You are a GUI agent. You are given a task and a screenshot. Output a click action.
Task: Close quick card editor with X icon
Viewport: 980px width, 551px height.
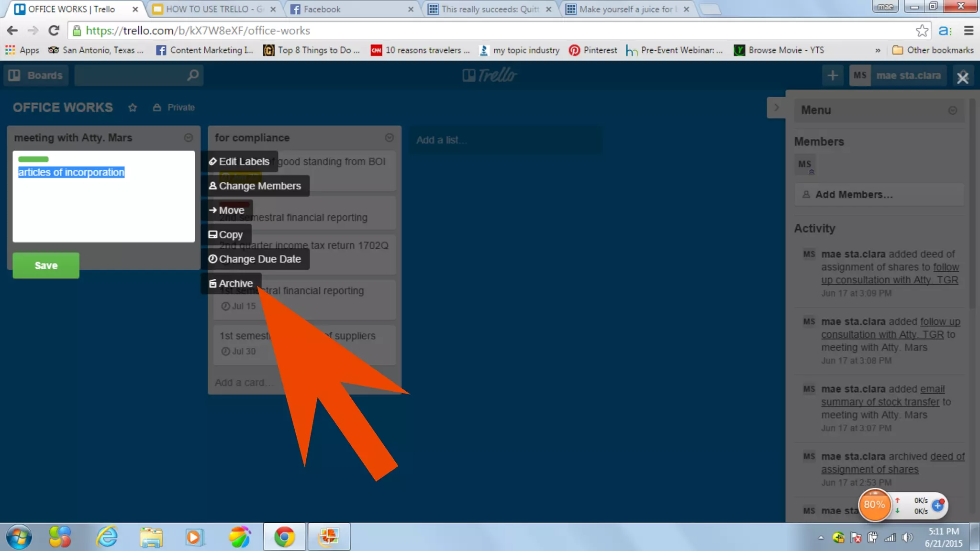click(x=962, y=77)
